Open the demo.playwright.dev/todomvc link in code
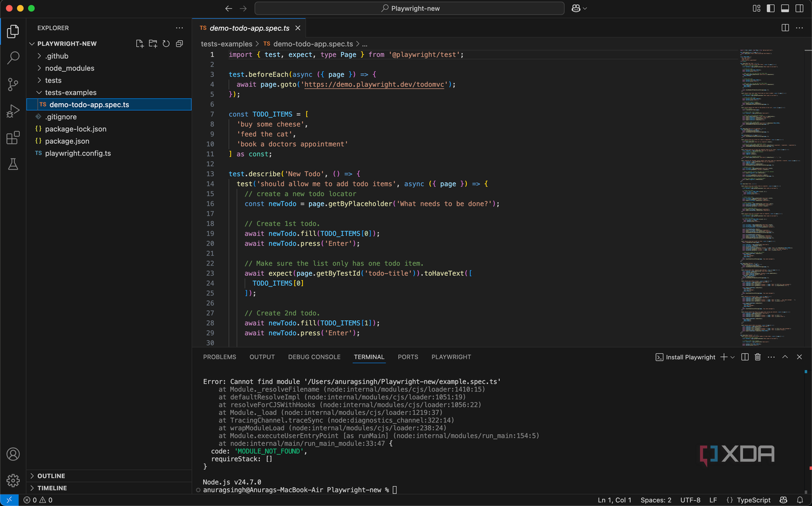The image size is (812, 506). [374, 85]
